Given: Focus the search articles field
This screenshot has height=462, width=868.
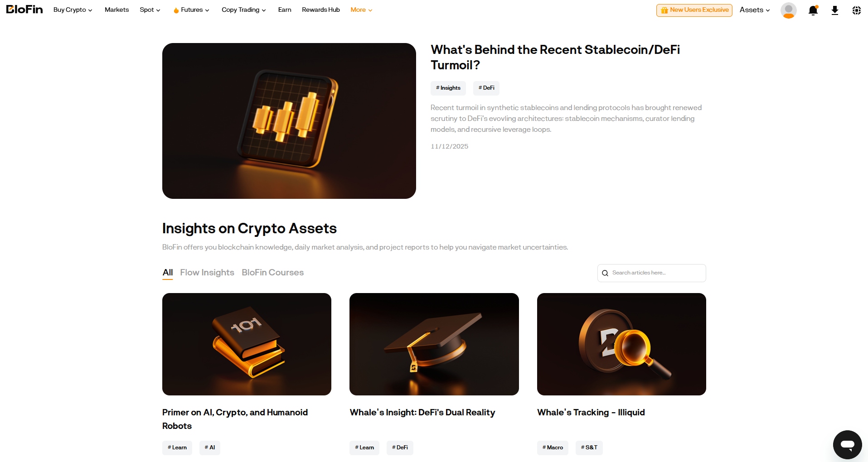Looking at the screenshot, I should (x=656, y=273).
